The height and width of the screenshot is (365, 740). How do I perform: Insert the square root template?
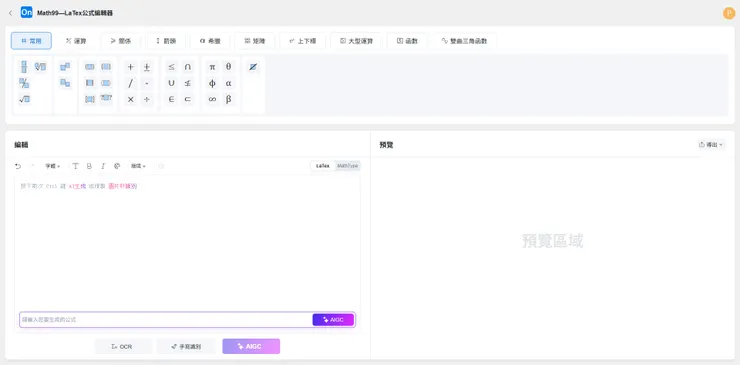coord(24,99)
